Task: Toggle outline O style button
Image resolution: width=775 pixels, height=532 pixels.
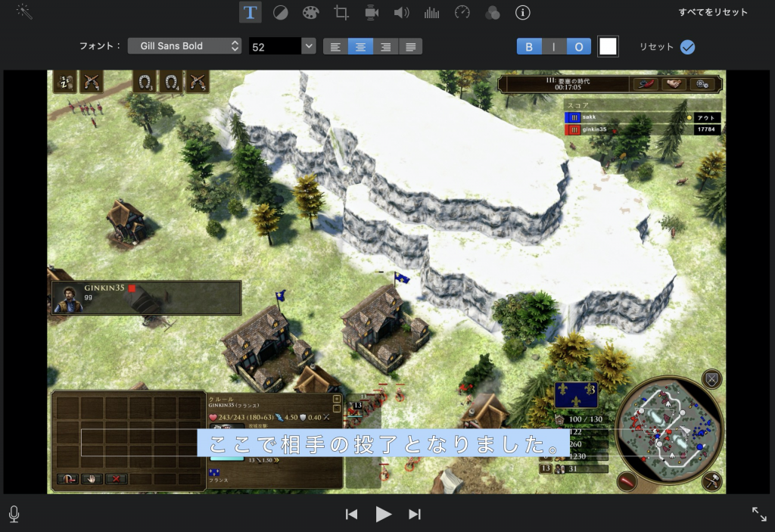Action: pos(579,47)
